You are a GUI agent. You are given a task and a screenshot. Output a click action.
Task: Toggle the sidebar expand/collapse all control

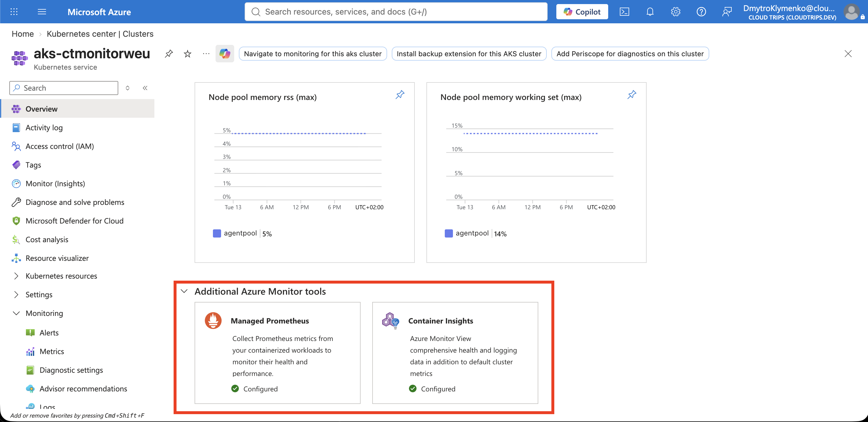pyautogui.click(x=128, y=88)
